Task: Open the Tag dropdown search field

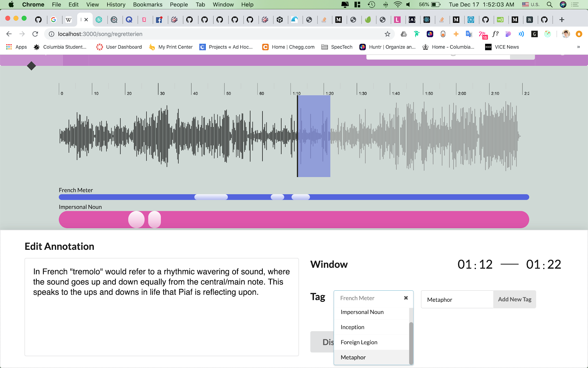Action: point(373,298)
